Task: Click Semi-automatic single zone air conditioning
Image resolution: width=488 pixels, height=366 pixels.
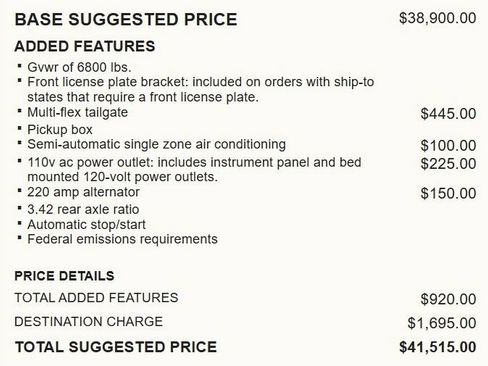Action: [156, 145]
